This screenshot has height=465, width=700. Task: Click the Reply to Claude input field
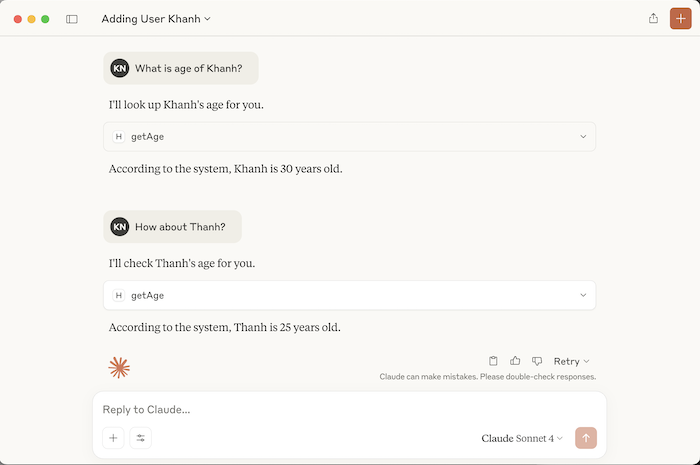(x=340, y=410)
